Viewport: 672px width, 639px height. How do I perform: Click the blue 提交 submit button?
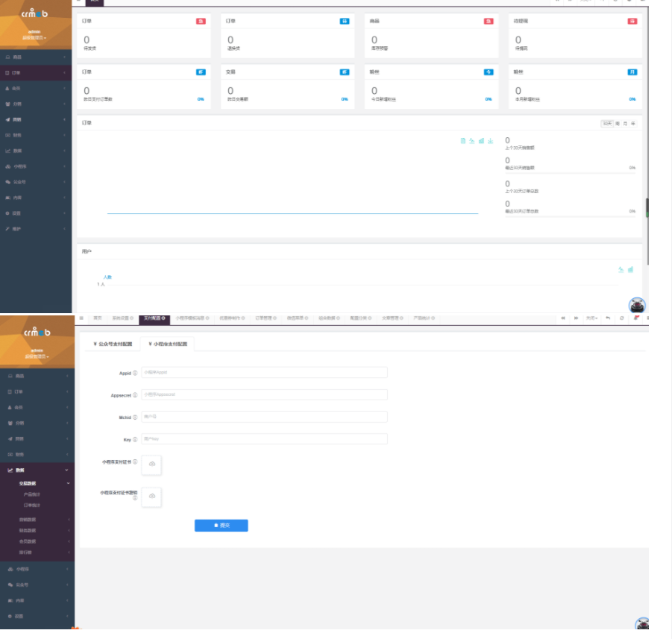[x=222, y=526]
